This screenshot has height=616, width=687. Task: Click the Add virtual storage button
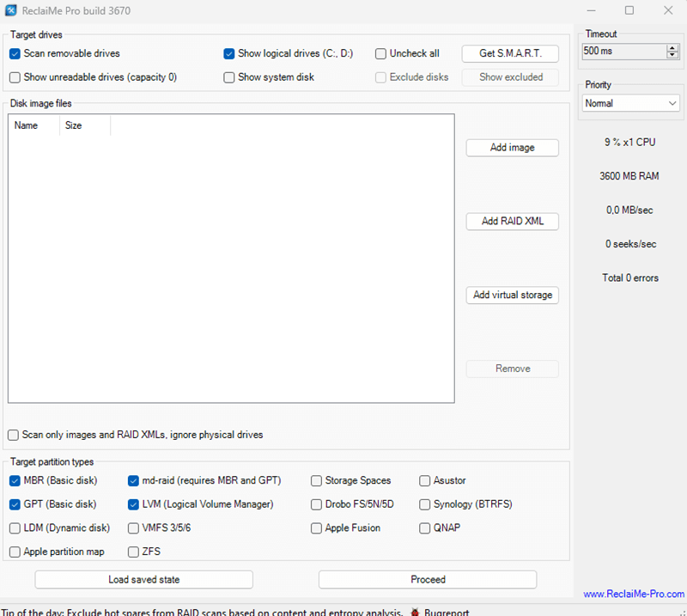(x=512, y=295)
